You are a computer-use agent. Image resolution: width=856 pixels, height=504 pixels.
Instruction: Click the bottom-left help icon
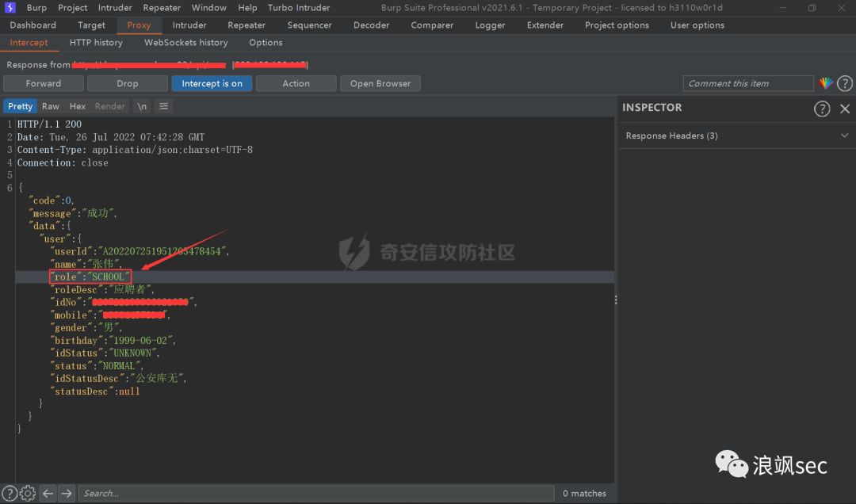[10, 493]
